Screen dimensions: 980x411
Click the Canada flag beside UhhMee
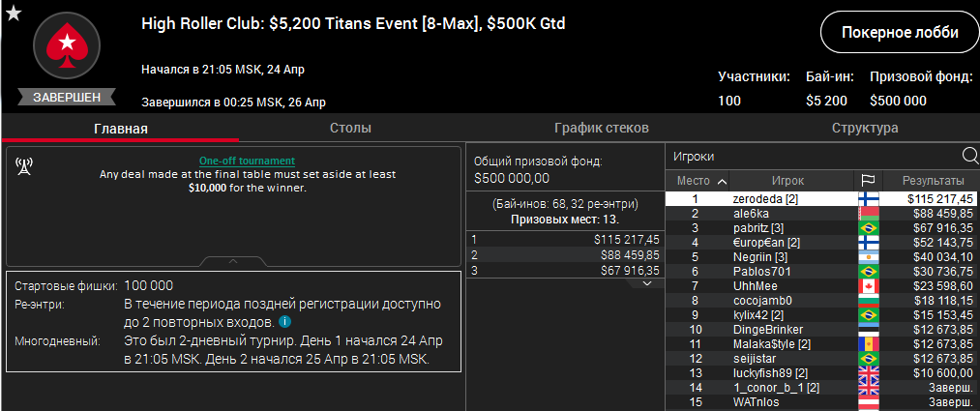point(868,286)
